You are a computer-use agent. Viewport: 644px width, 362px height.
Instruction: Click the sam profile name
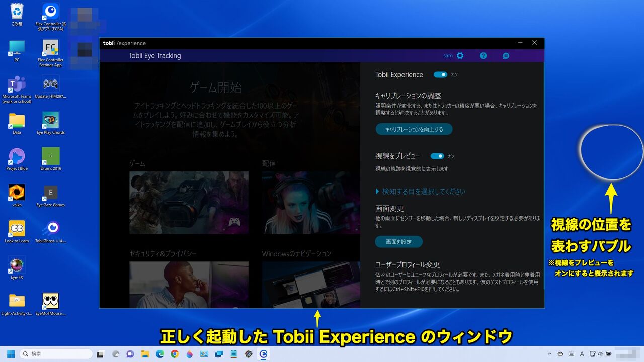[x=448, y=56]
